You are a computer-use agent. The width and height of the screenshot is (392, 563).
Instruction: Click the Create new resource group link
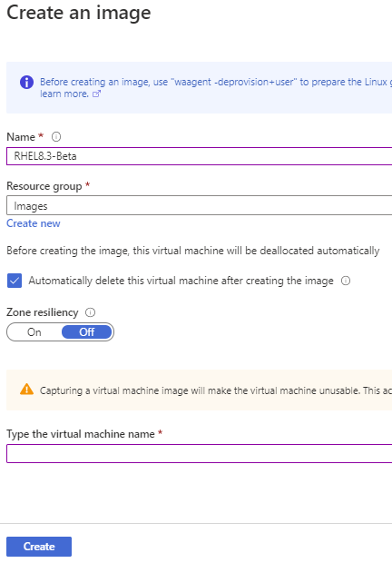click(x=34, y=223)
